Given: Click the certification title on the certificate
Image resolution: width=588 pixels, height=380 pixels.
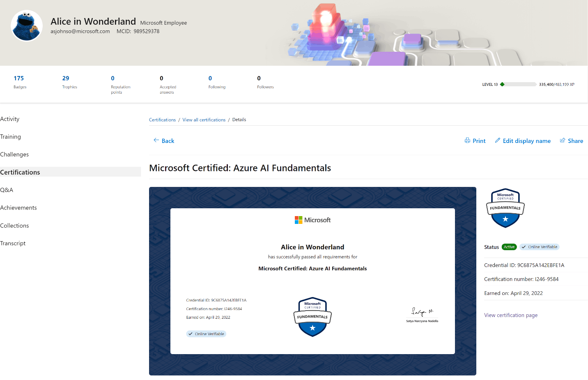Looking at the screenshot, I should click(312, 269).
